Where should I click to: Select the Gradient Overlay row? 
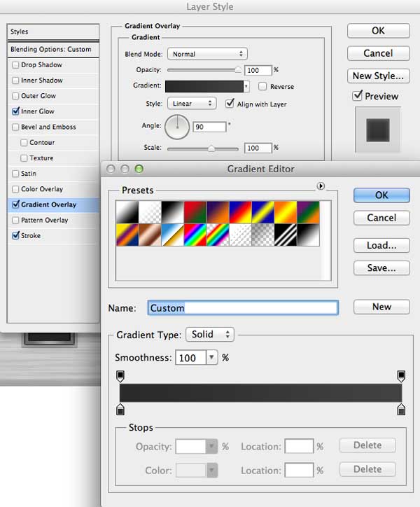click(52, 204)
